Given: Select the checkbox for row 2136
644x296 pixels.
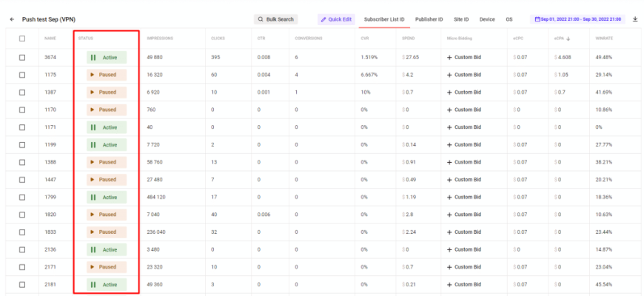Looking at the screenshot, I should 22,249.
